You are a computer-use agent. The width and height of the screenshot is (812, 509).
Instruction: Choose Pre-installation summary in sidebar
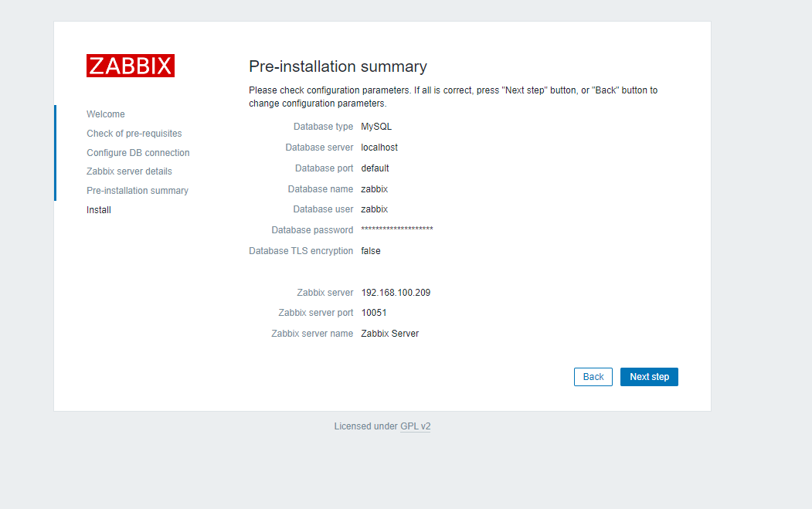tap(137, 191)
